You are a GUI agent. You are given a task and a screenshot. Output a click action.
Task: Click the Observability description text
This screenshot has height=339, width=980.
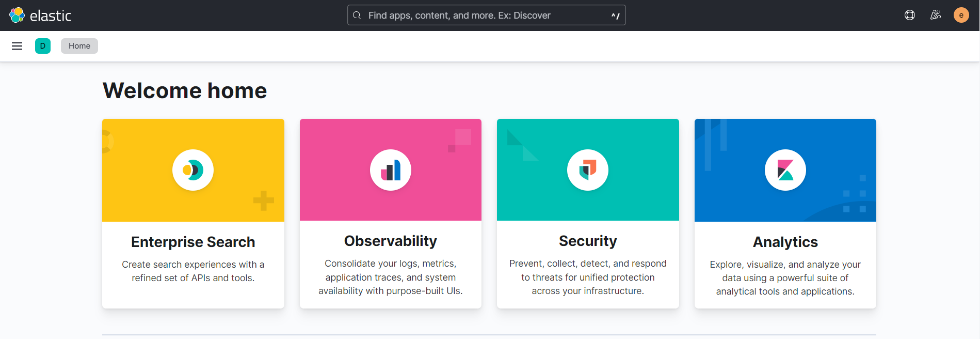click(391, 278)
